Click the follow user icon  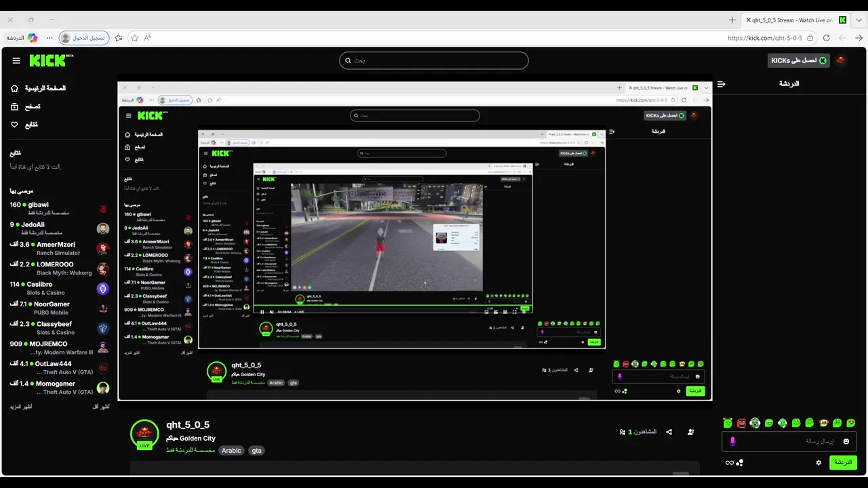pos(691,432)
